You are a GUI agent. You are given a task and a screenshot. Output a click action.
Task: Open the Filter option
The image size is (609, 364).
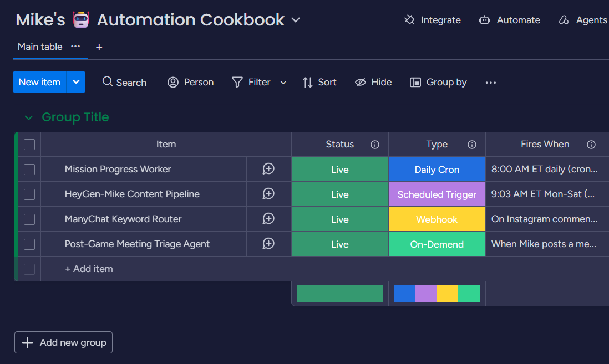[x=251, y=82]
